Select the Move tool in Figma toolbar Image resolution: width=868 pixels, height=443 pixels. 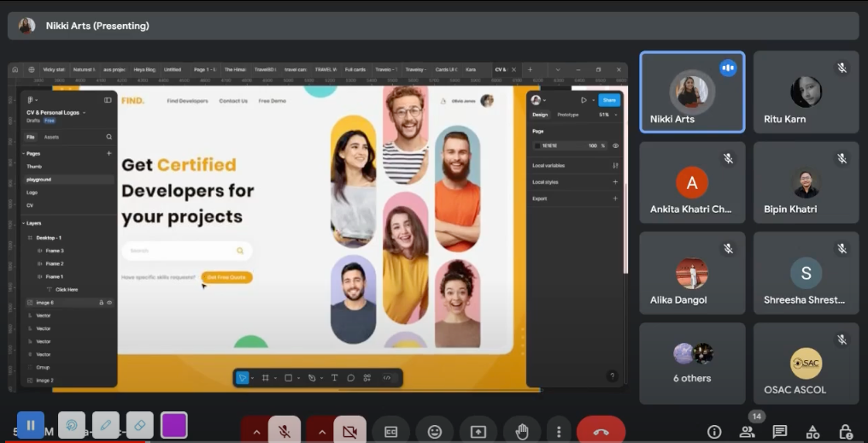(x=242, y=377)
